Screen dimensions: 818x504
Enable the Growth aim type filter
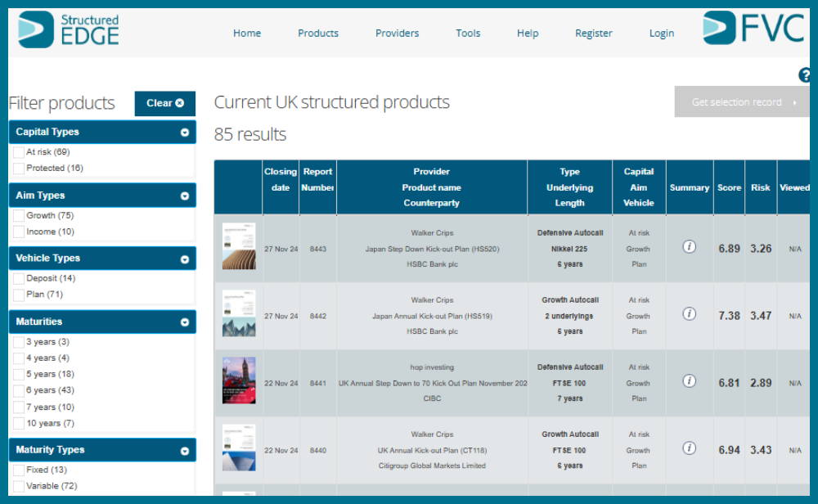[x=19, y=216]
